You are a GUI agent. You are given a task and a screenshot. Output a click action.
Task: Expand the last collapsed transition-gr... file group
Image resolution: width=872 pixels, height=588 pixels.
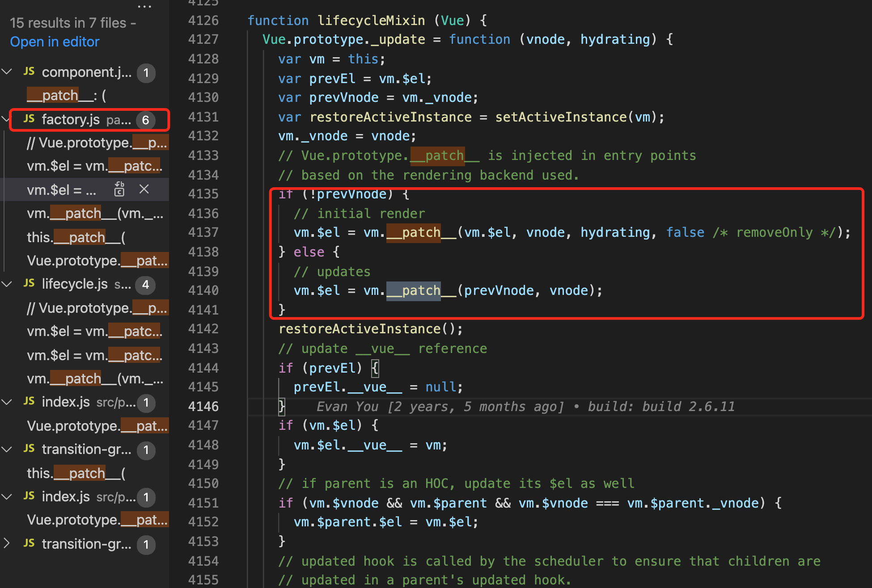pyautogui.click(x=7, y=544)
